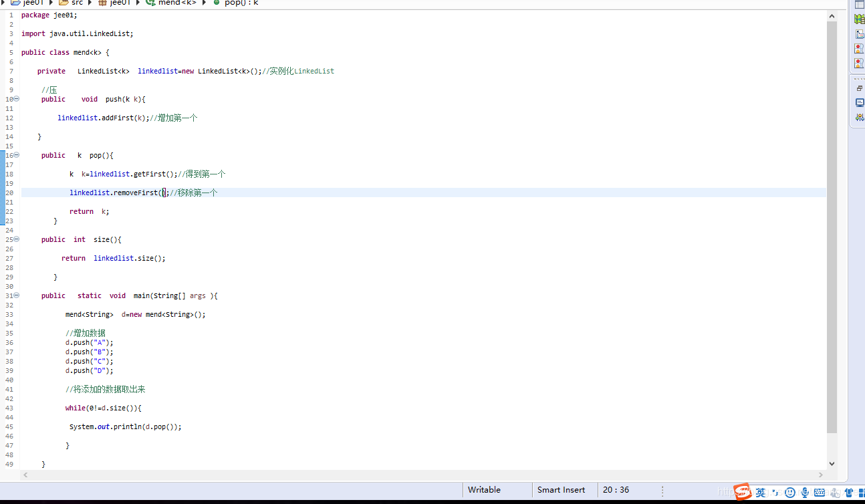The height and width of the screenshot is (504, 865).
Task: Expand breadcrumb arrow before pop() : k
Action: point(205,3)
